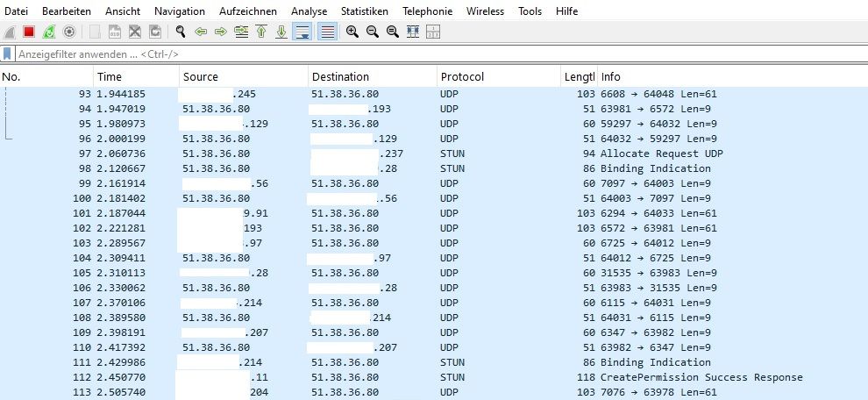Open the Statistiken menu
This screenshot has width=868, height=400.
tap(364, 11)
